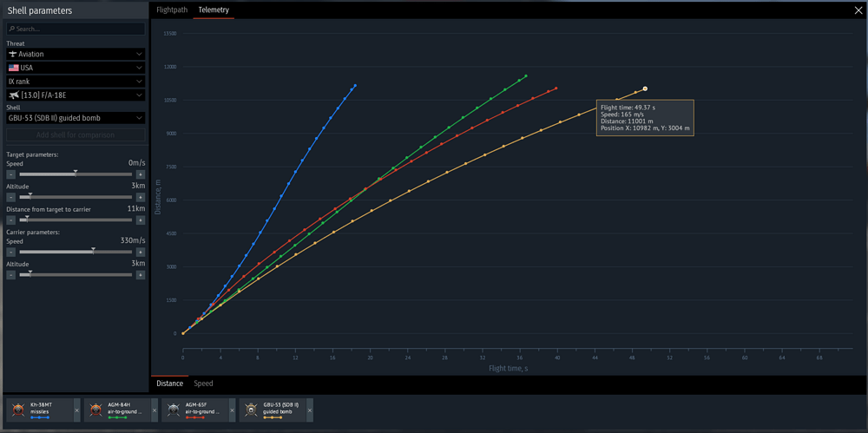Click Add shell for comparison button
This screenshot has height=433, width=868.
click(76, 135)
